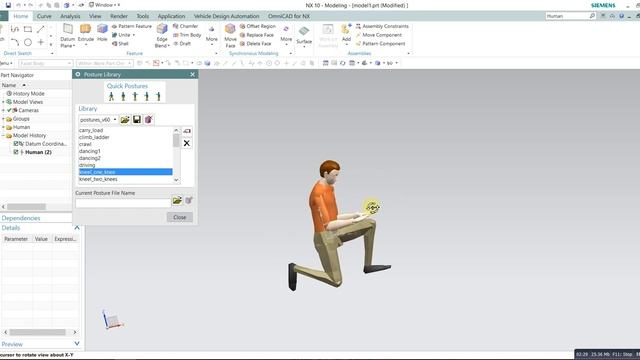
Task: Open Vehicle Design Automation tab
Action: [227, 16]
